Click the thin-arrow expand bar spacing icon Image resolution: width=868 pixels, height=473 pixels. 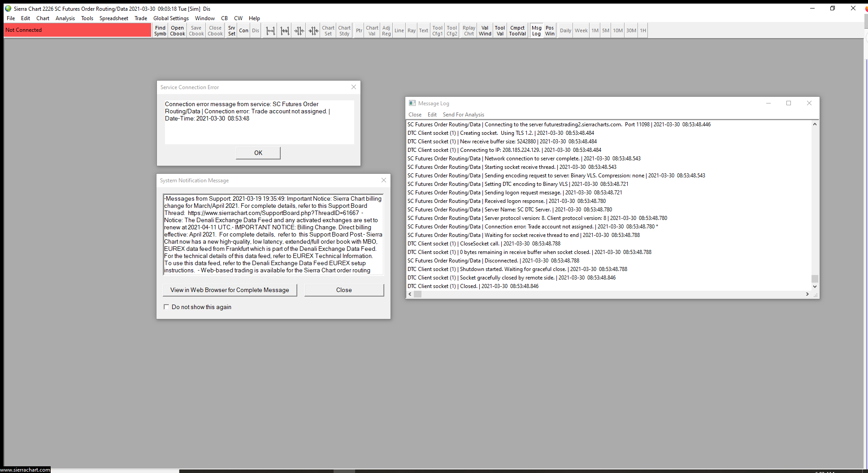(270, 30)
